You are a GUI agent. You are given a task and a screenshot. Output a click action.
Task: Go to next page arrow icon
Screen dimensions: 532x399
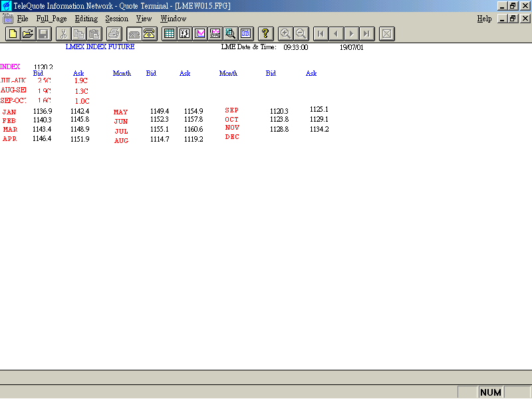coord(351,34)
